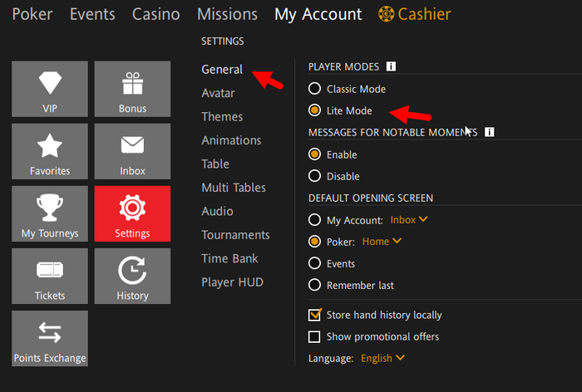The width and height of the screenshot is (582, 392).
Task: Open the My Account Inbox dropdown
Action: (x=409, y=219)
